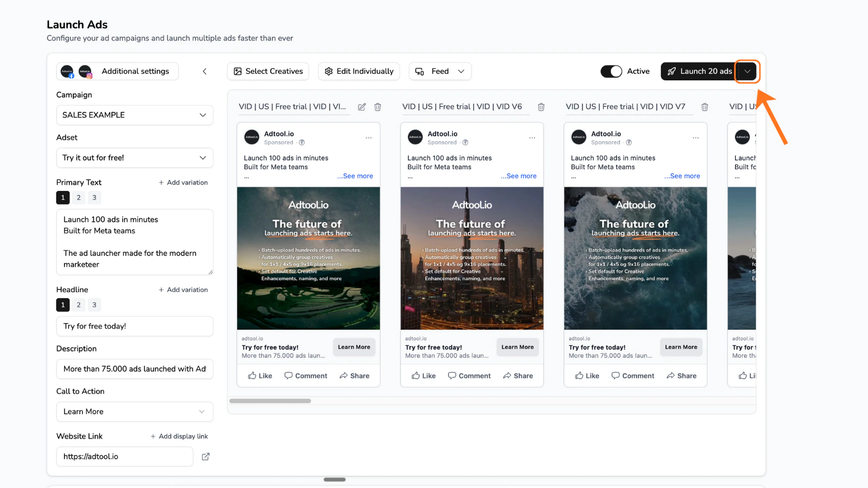Image resolution: width=868 pixels, height=488 pixels.
Task: Open the Call to Action Learn More dropdown
Action: pyautogui.click(x=135, y=412)
